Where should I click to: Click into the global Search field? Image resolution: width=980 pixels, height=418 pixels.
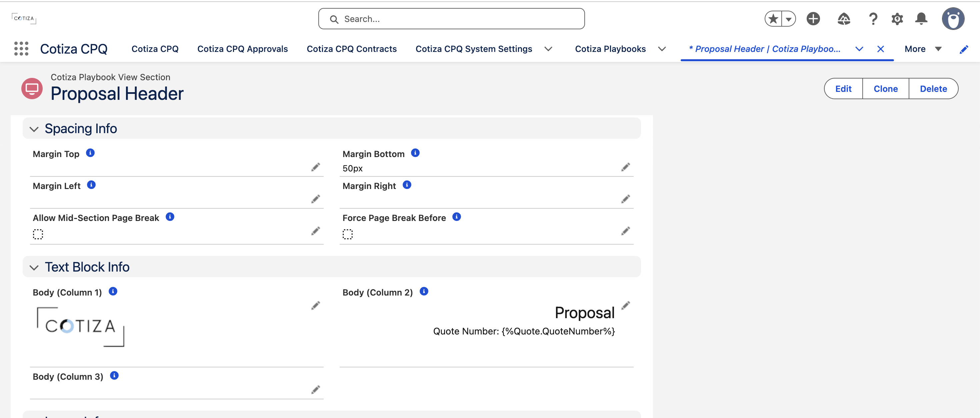coord(452,19)
